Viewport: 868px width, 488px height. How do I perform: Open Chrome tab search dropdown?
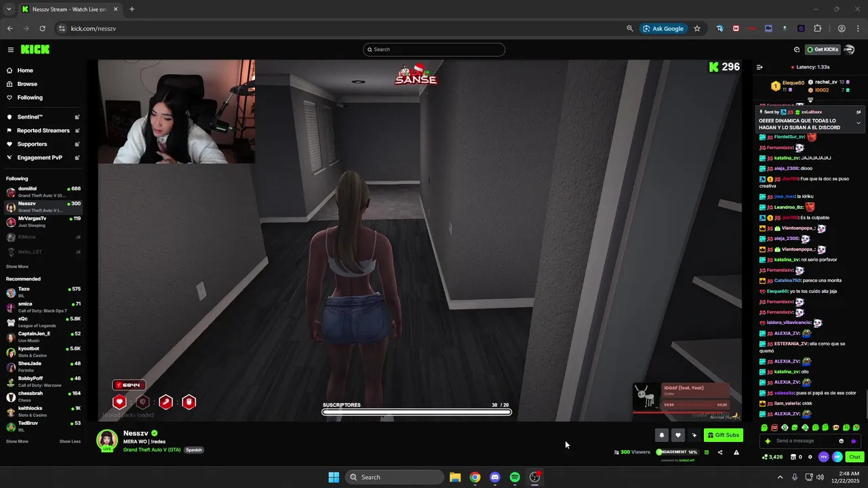click(x=9, y=9)
